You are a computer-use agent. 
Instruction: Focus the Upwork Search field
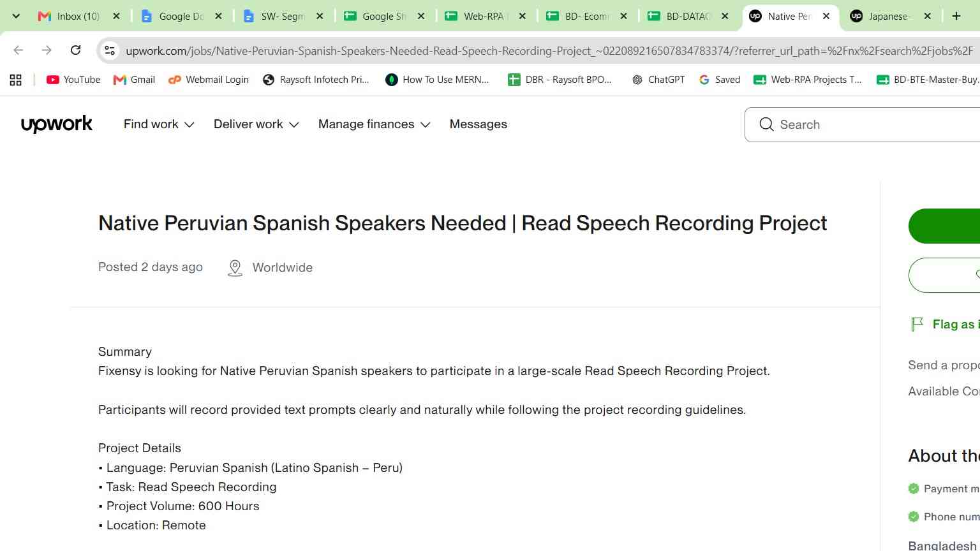[868, 124]
